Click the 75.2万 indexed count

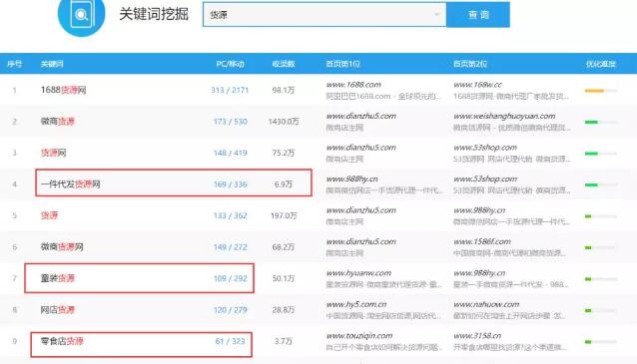click(284, 153)
